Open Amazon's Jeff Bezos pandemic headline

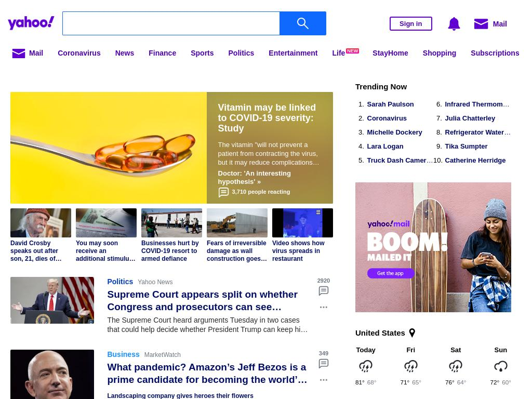207,373
